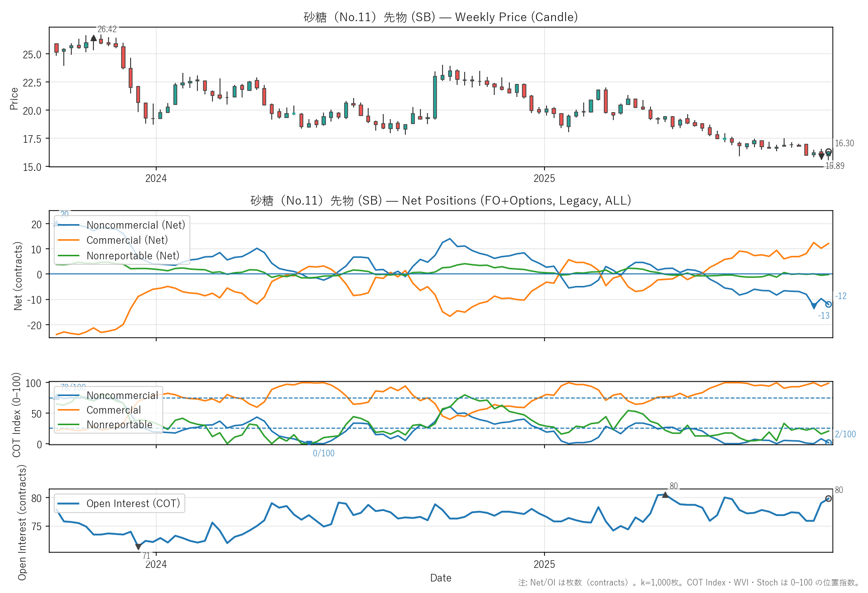Viewport: 868px width, 593px height.
Task: Click the 26.42 price high triangle marker
Action: coord(93,38)
